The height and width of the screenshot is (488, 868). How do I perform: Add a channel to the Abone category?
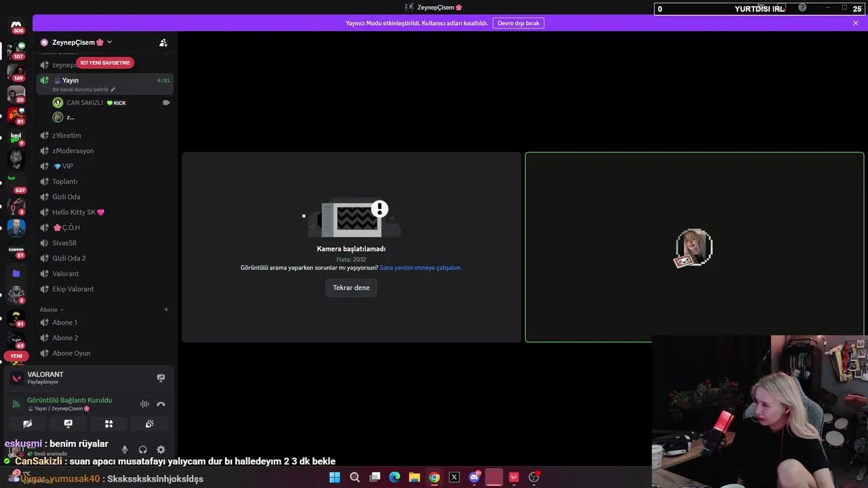166,310
